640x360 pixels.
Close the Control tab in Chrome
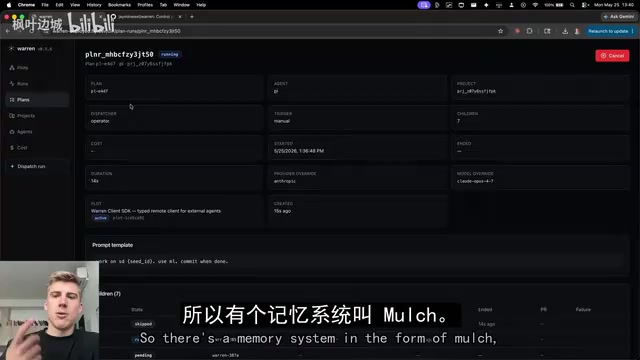click(x=180, y=17)
